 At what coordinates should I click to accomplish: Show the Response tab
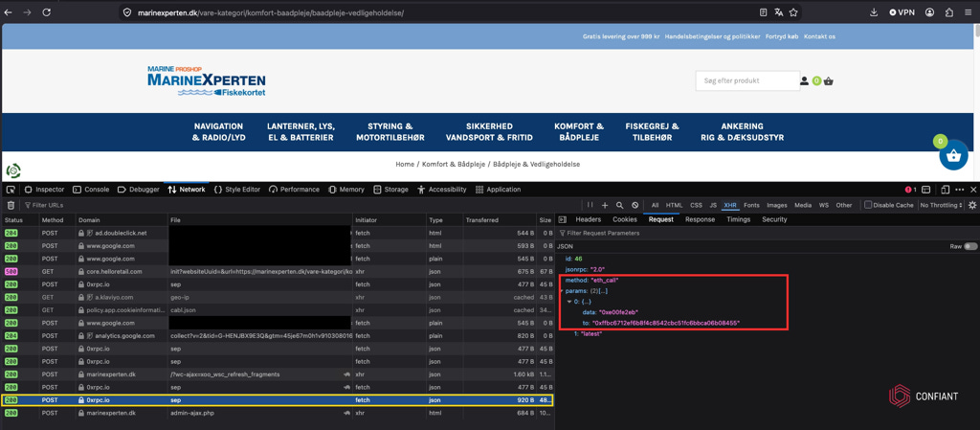pos(700,219)
